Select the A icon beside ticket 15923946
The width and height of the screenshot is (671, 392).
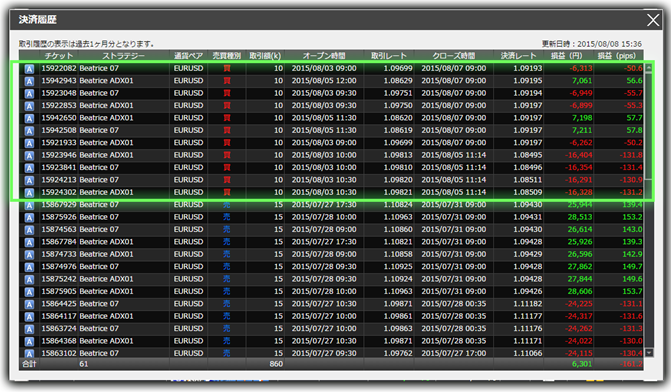29,155
